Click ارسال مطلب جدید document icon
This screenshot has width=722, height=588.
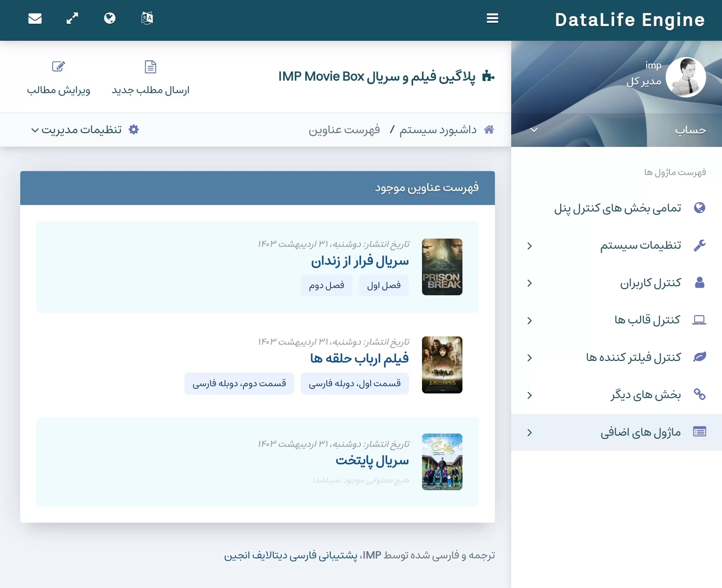click(150, 67)
